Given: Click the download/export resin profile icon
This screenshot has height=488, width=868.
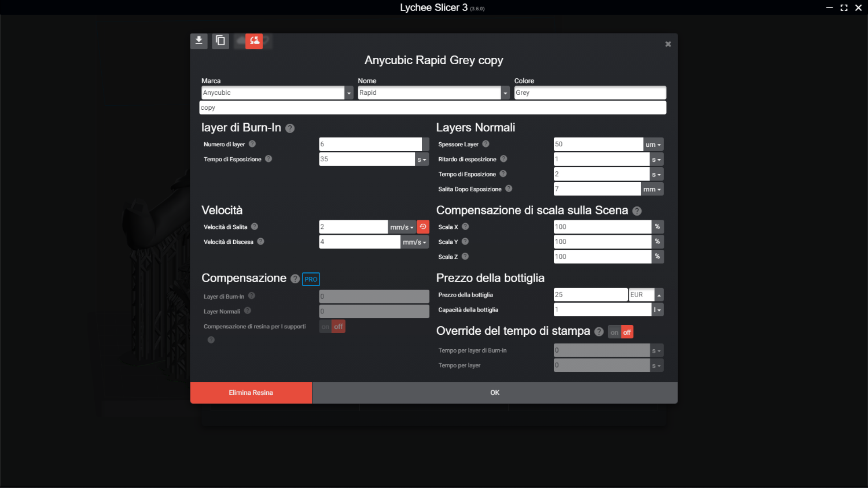Looking at the screenshot, I should click(198, 40).
